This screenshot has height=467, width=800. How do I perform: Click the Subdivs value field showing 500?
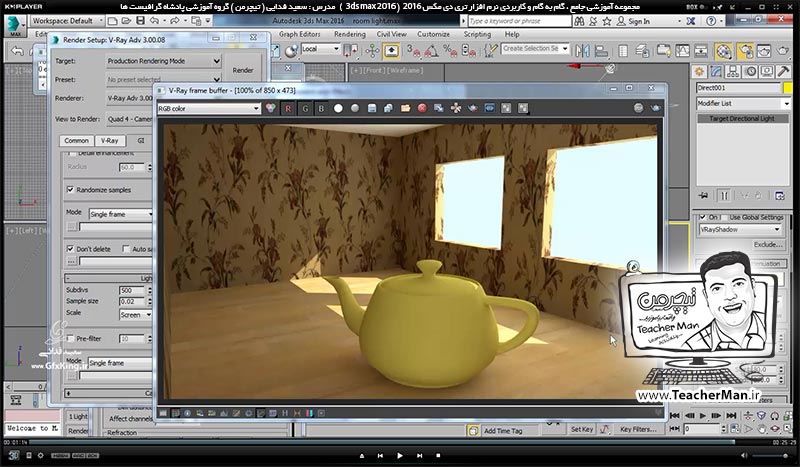coord(133,290)
